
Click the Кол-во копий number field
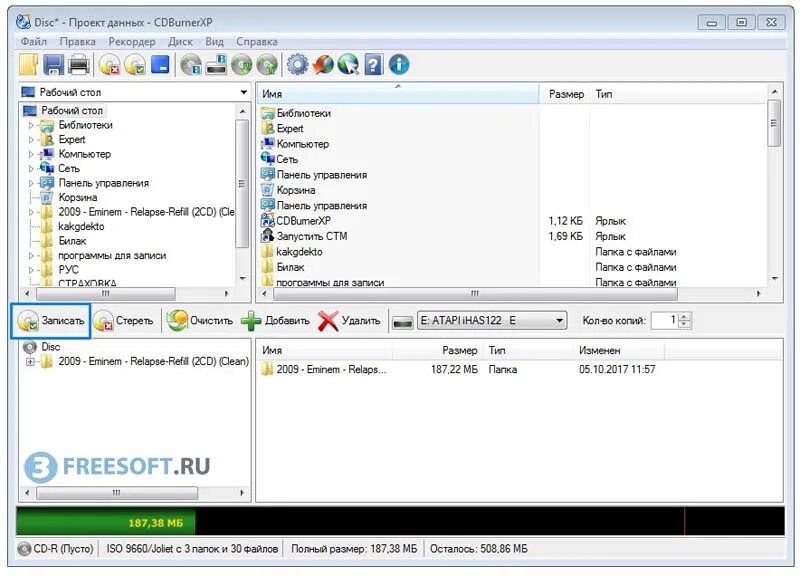(666, 321)
